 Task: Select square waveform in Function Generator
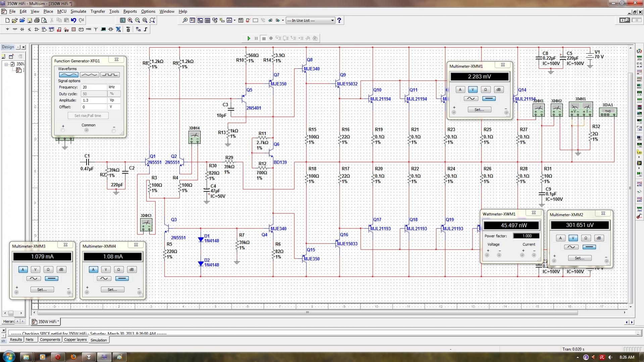[x=110, y=75]
